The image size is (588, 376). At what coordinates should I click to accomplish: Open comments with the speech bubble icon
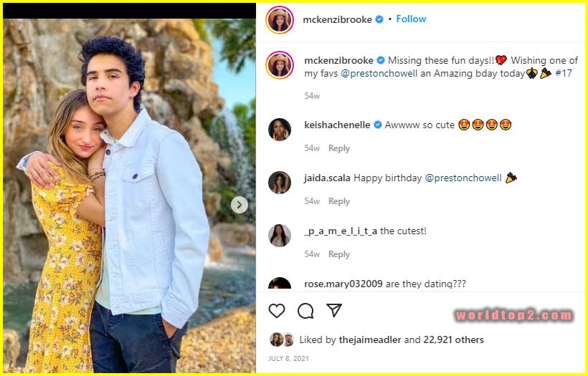(305, 310)
